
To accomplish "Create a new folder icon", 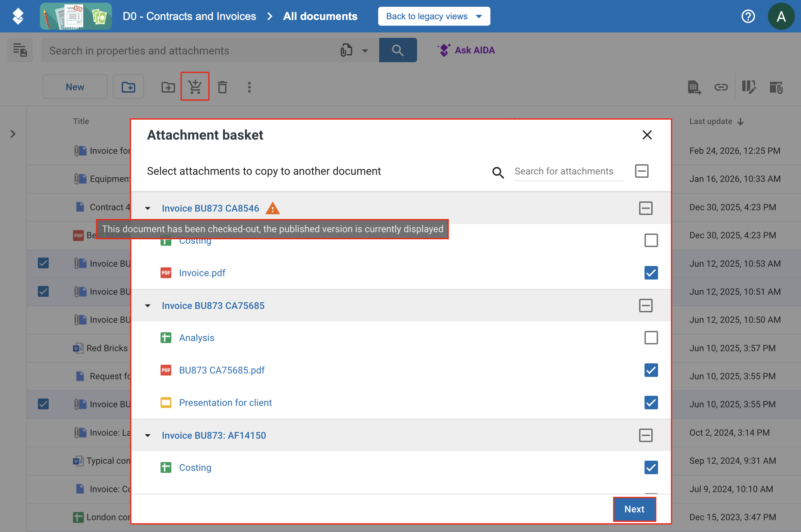I will [128, 87].
